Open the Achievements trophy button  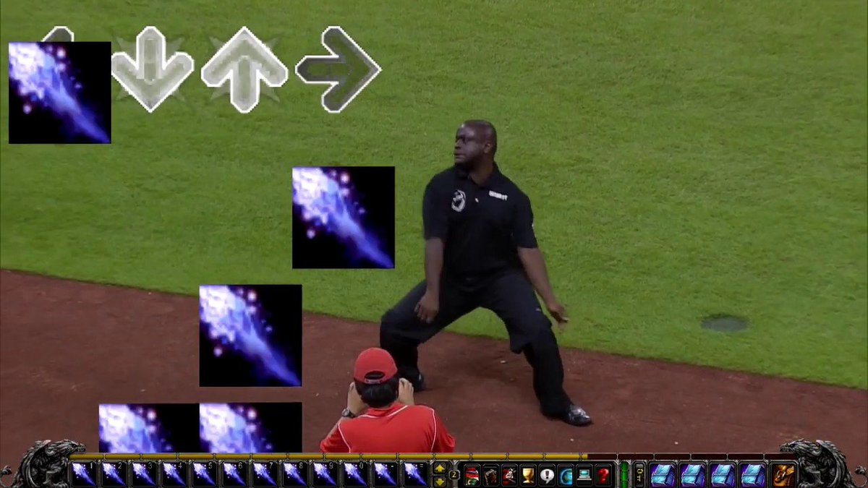(528, 476)
